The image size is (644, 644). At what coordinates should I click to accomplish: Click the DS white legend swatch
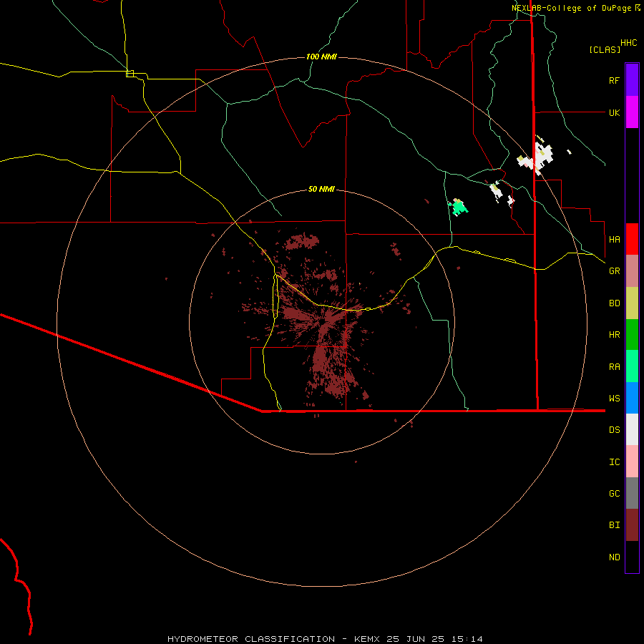(632, 429)
